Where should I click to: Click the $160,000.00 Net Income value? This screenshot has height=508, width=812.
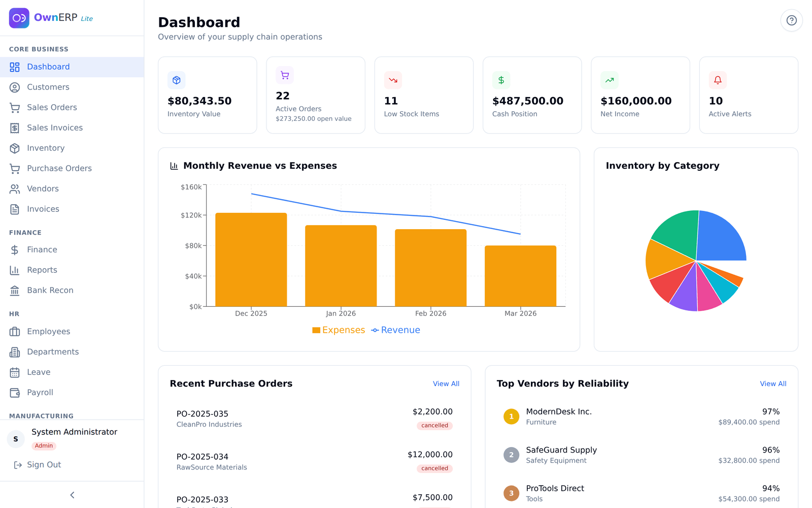click(636, 101)
